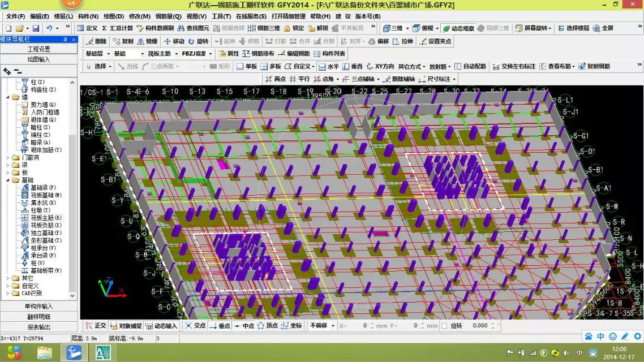Check the 旋转 checkbox in status bar
This screenshot has height=362, width=644.
(444, 326)
